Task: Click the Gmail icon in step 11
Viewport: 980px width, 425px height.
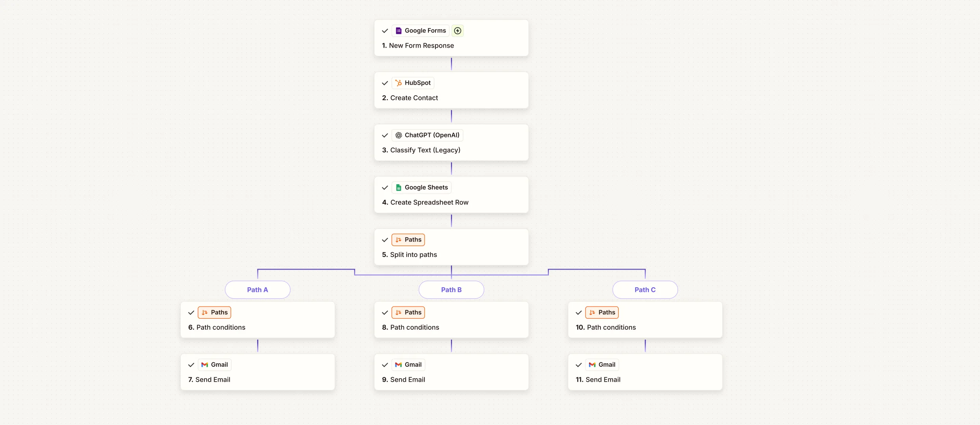Action: point(592,365)
